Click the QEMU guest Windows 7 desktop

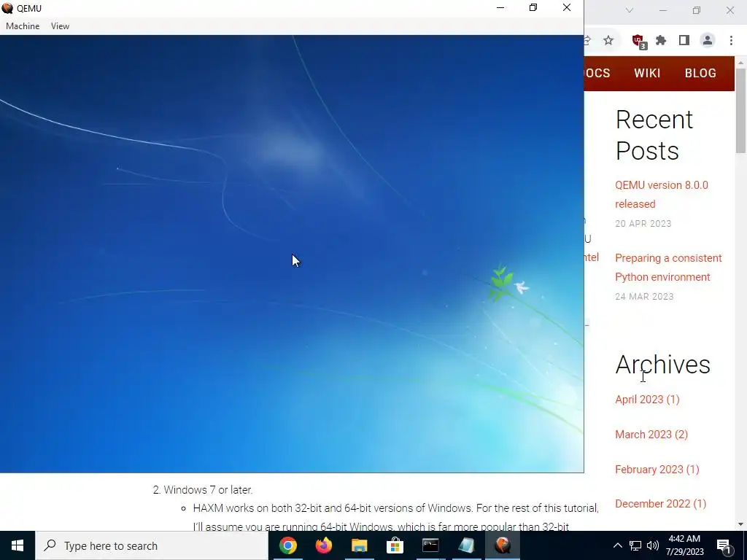pyautogui.click(x=292, y=254)
